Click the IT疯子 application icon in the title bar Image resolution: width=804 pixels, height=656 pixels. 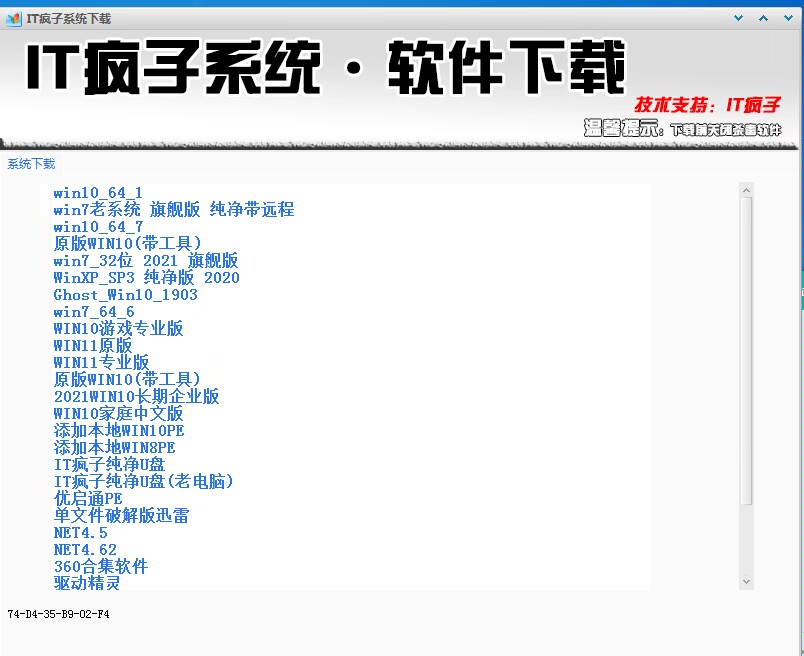click(13, 17)
